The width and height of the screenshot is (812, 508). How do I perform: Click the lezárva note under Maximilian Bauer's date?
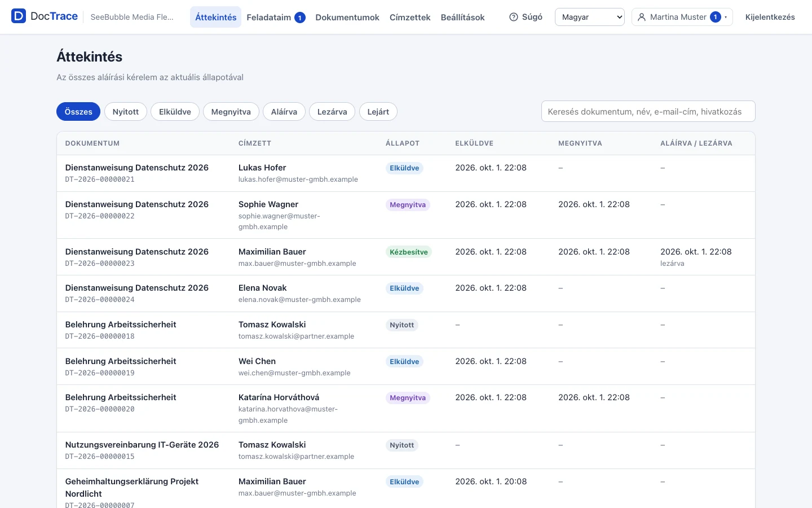(672, 264)
